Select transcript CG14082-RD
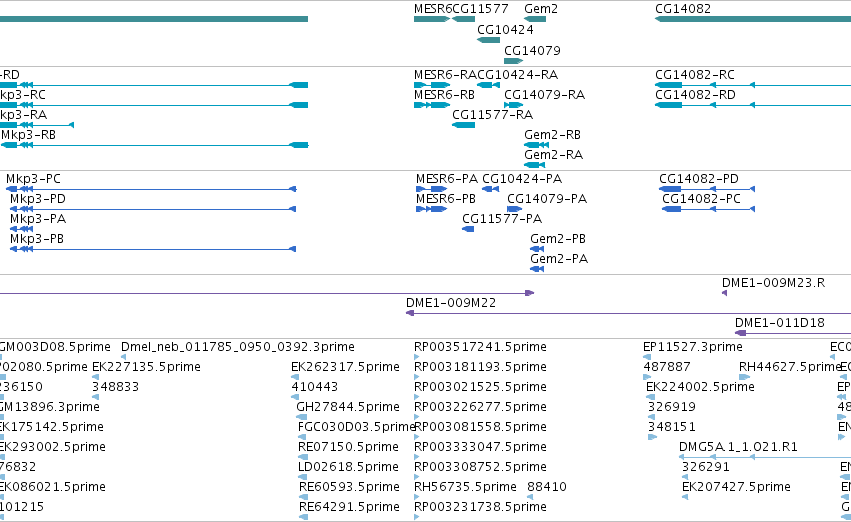This screenshot has width=851, height=522. click(753, 105)
